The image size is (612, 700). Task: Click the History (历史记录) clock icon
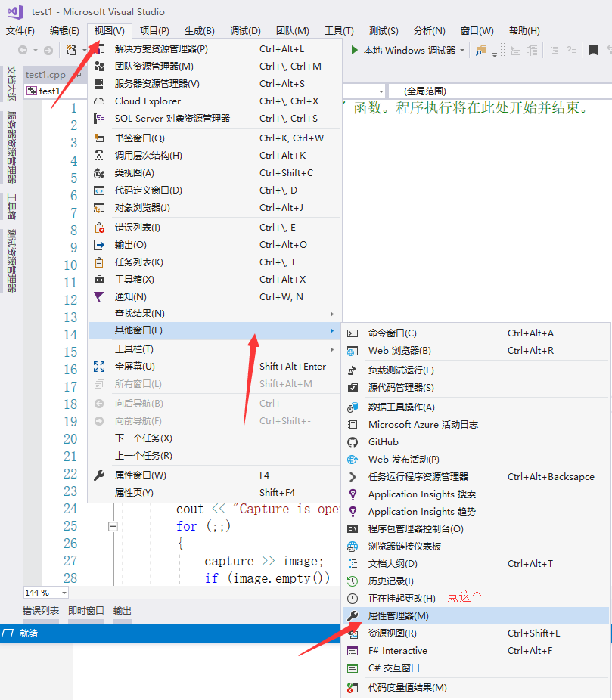[x=353, y=581]
